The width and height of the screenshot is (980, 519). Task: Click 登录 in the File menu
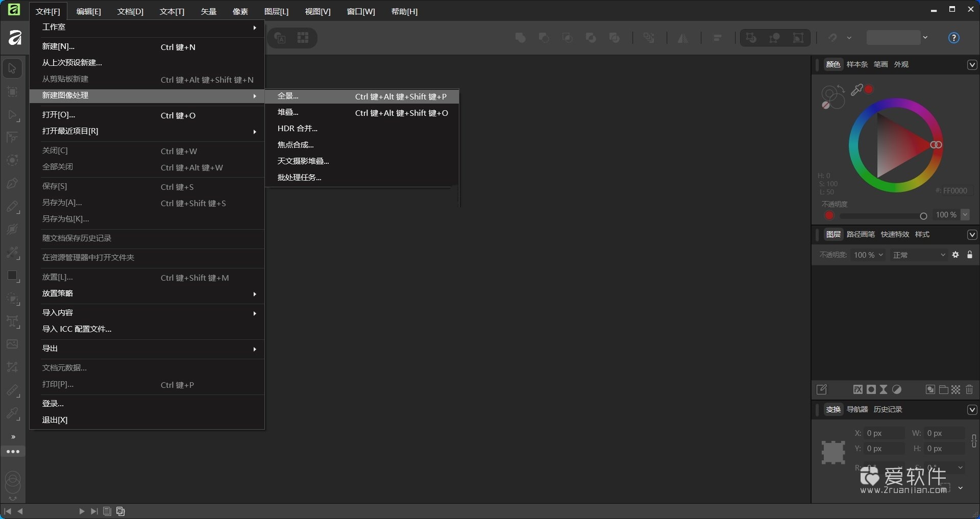[x=53, y=403]
